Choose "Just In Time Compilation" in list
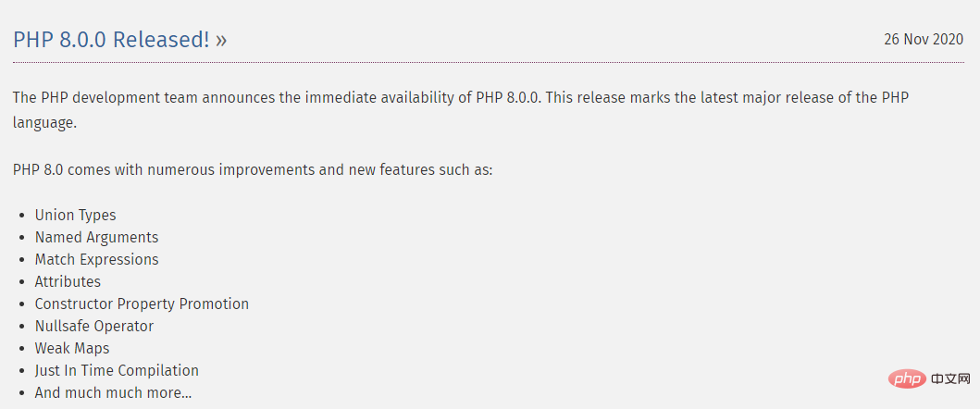 [117, 370]
